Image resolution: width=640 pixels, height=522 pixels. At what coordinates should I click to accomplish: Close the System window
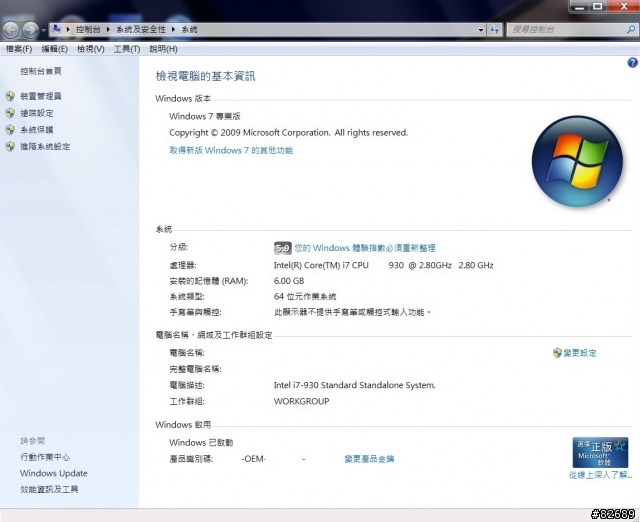[x=624, y=7]
